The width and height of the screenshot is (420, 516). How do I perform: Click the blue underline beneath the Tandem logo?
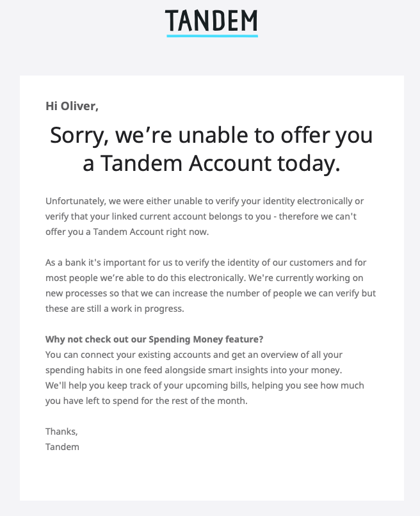(212, 35)
